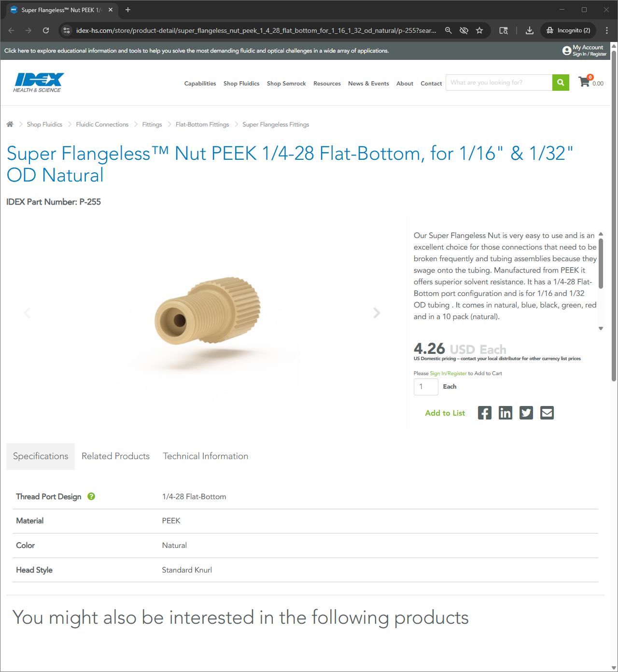Show previous product image arrow
This screenshot has height=672, width=618.
pyautogui.click(x=27, y=313)
